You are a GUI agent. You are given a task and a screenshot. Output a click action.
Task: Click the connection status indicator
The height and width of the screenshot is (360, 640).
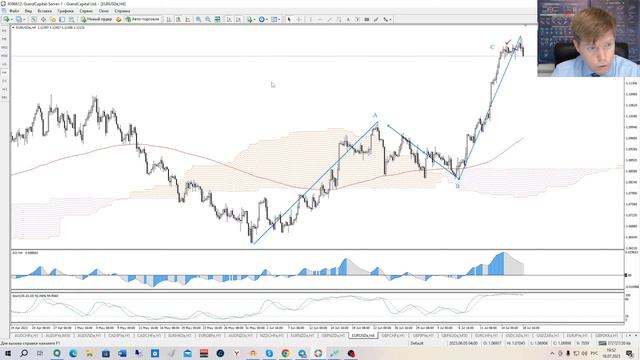[x=614, y=343]
